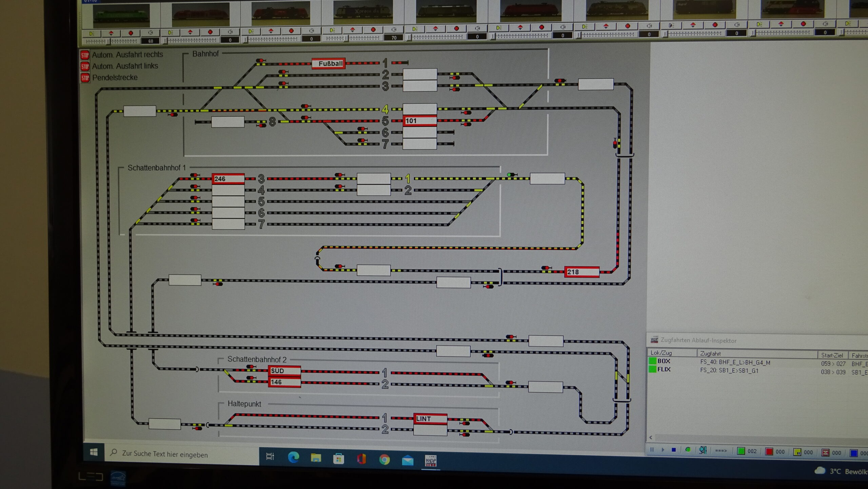Adjust speed slider of Xpress locomotive

353,38
